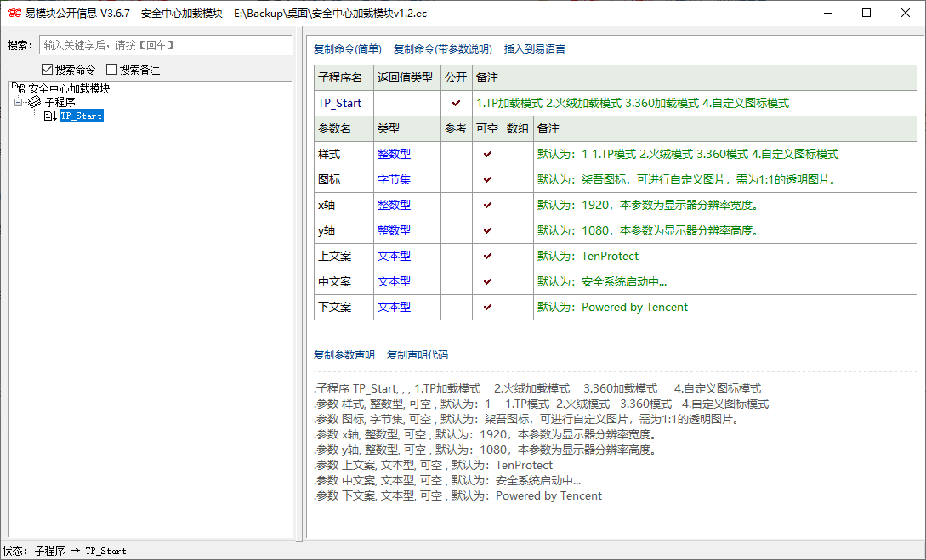This screenshot has width=926, height=560.
Task: Select the 中文案 parameter name cell
Action: 344,281
